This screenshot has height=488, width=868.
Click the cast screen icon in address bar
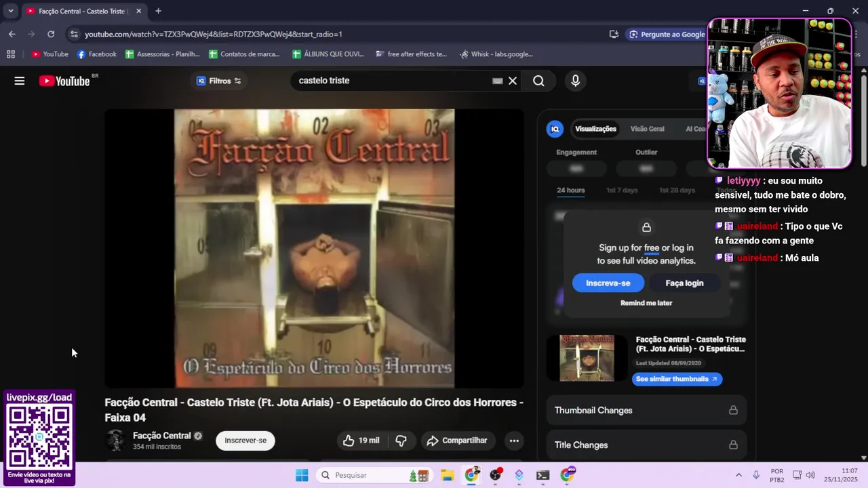click(x=614, y=34)
